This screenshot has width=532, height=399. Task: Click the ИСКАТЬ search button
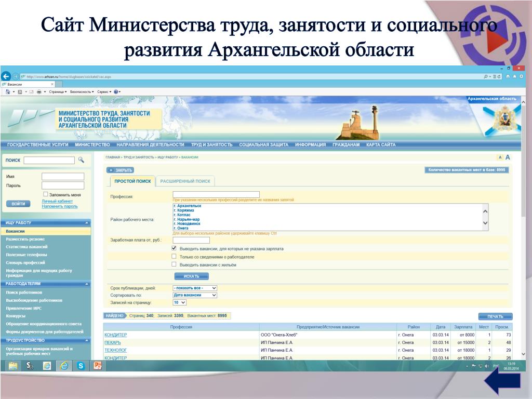click(191, 276)
